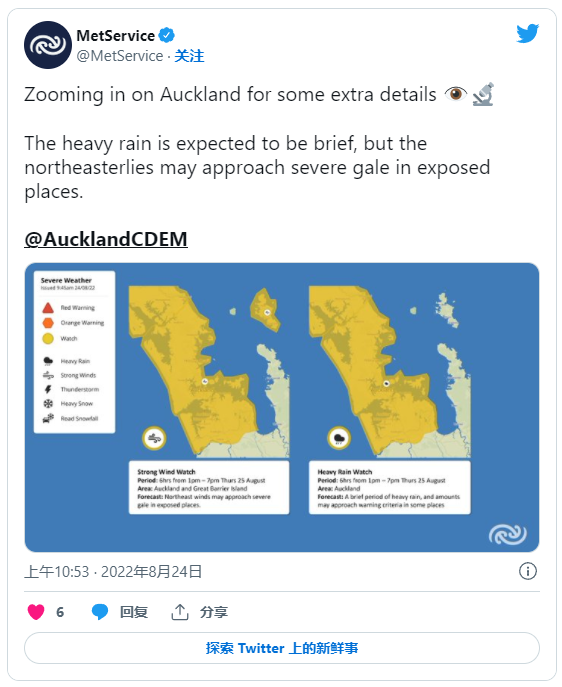Screen dimensions: 562x687
Task: Open the severe weather map image
Action: [x=282, y=407]
